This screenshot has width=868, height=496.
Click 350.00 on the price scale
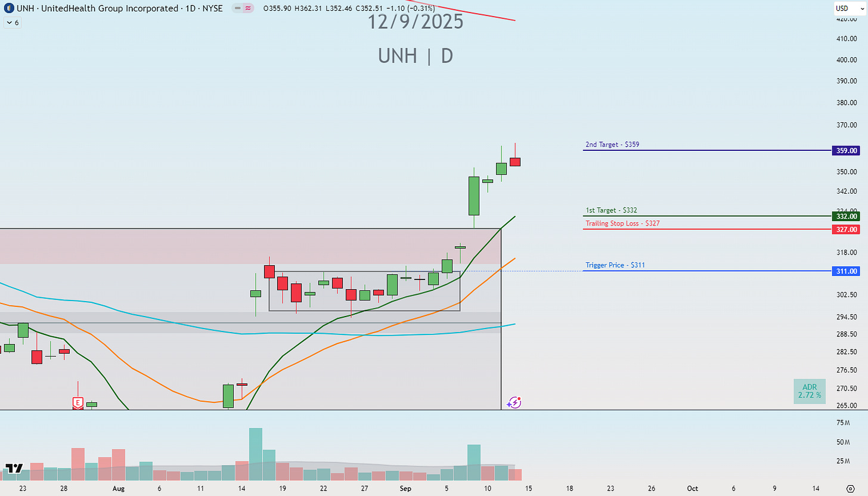[x=847, y=172]
